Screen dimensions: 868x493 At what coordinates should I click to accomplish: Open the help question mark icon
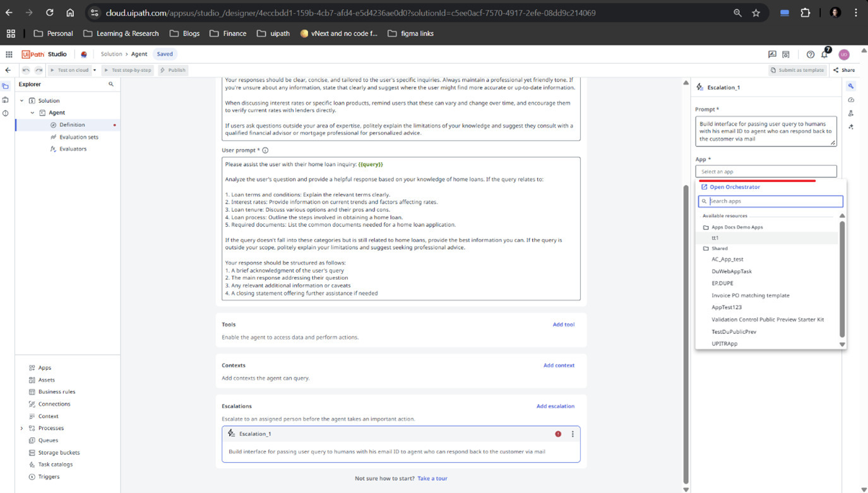[811, 54]
